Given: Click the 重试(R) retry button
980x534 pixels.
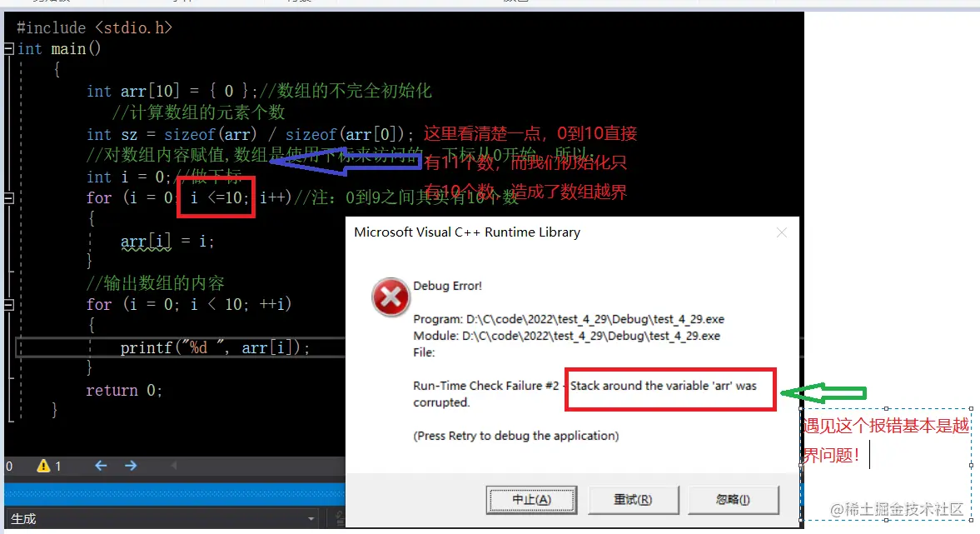Looking at the screenshot, I should 633,500.
